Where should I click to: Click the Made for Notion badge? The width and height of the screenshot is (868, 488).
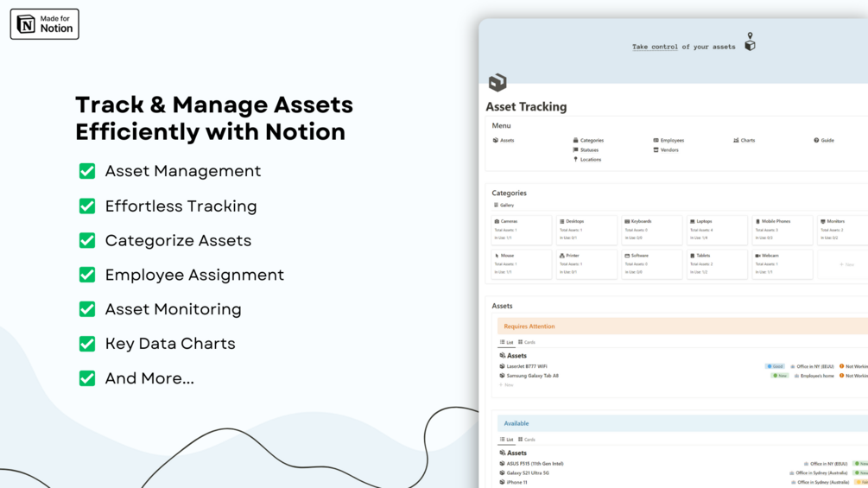point(44,24)
